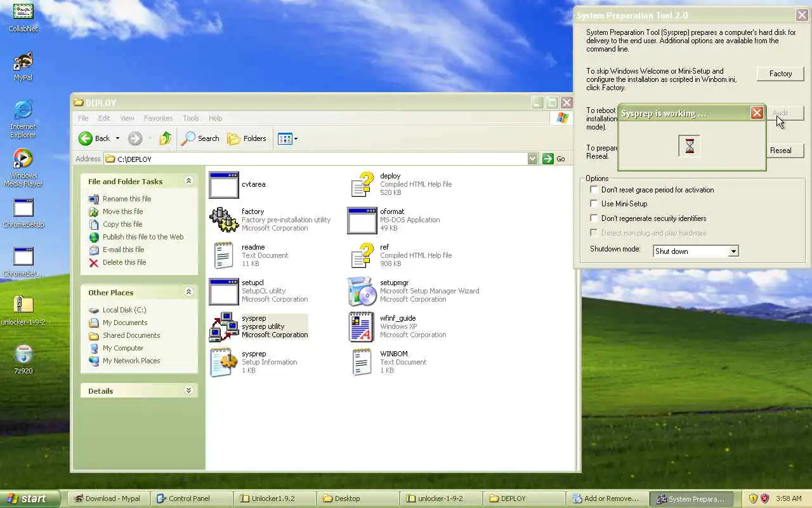This screenshot has height=508, width=812.
Task: Enable Don't regenerate security identifiers checkbox
Action: click(594, 218)
